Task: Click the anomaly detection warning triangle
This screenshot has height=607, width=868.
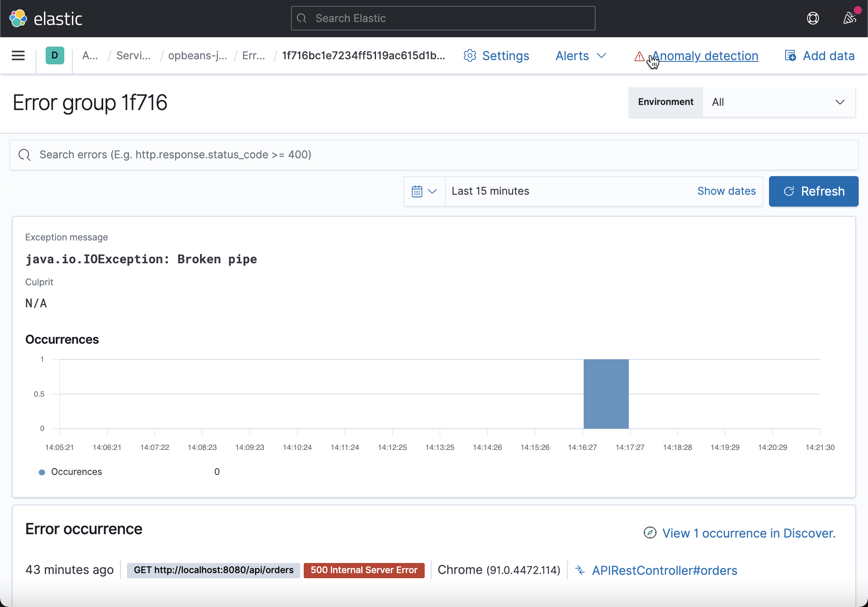Action: click(x=639, y=56)
